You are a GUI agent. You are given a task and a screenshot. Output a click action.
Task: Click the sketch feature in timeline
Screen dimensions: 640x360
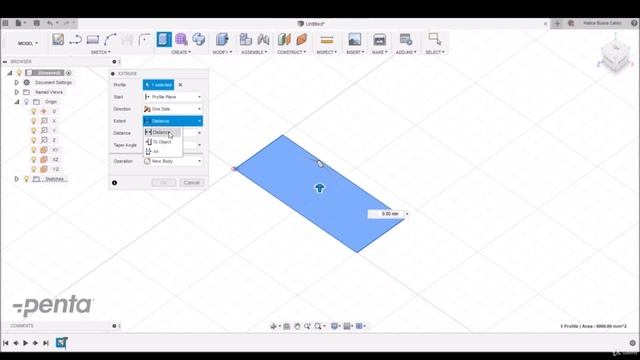click(x=62, y=343)
